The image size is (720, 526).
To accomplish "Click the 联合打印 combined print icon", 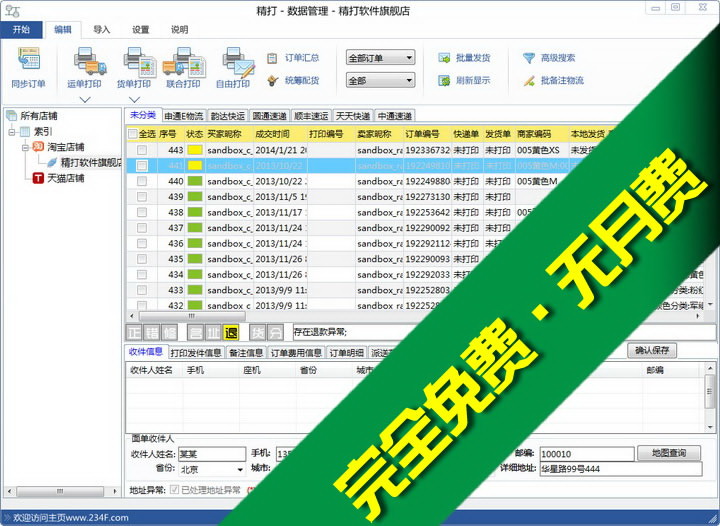I will click(x=182, y=62).
